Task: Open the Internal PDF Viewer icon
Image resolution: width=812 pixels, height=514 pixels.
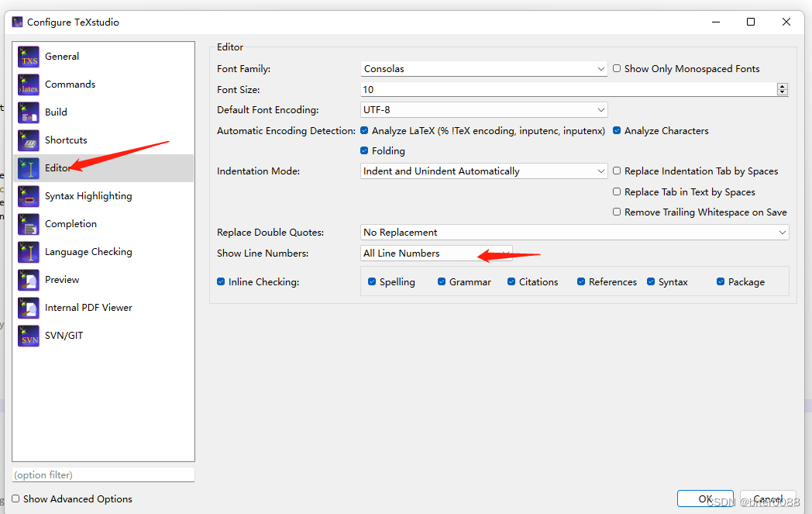Action: tap(29, 309)
